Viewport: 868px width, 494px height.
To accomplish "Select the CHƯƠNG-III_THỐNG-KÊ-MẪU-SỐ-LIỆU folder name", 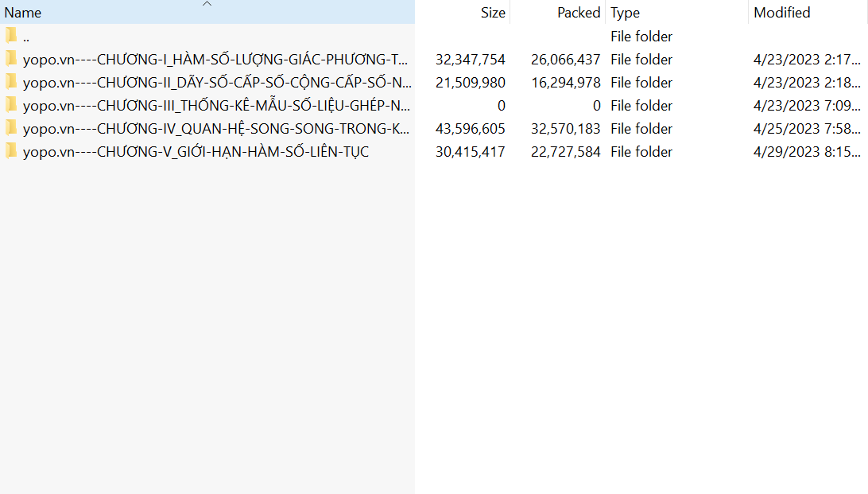I will pos(216,106).
